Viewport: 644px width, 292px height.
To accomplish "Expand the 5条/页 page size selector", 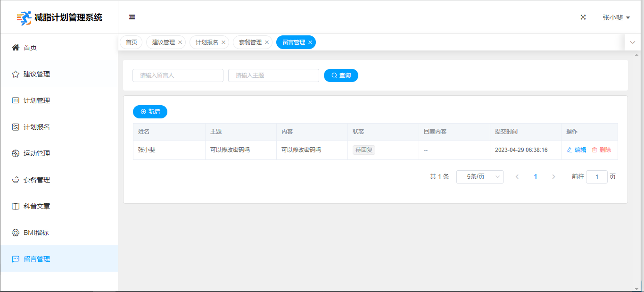I will tap(479, 177).
